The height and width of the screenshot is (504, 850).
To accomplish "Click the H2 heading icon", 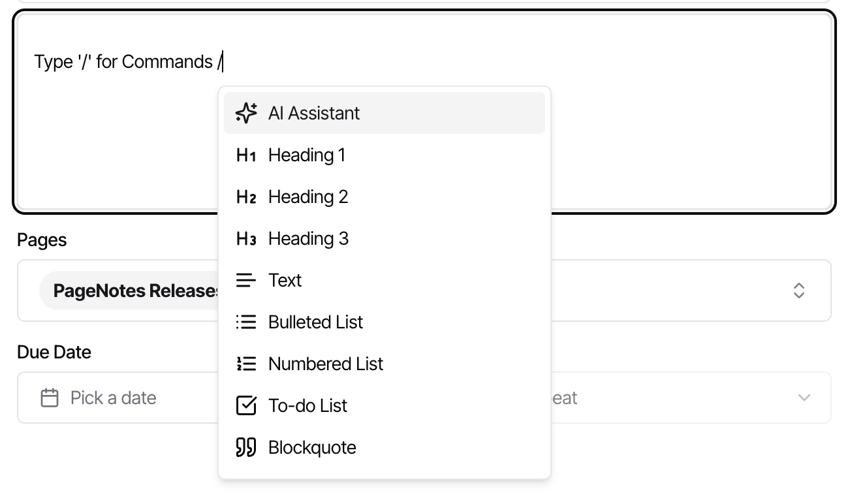I will click(246, 197).
